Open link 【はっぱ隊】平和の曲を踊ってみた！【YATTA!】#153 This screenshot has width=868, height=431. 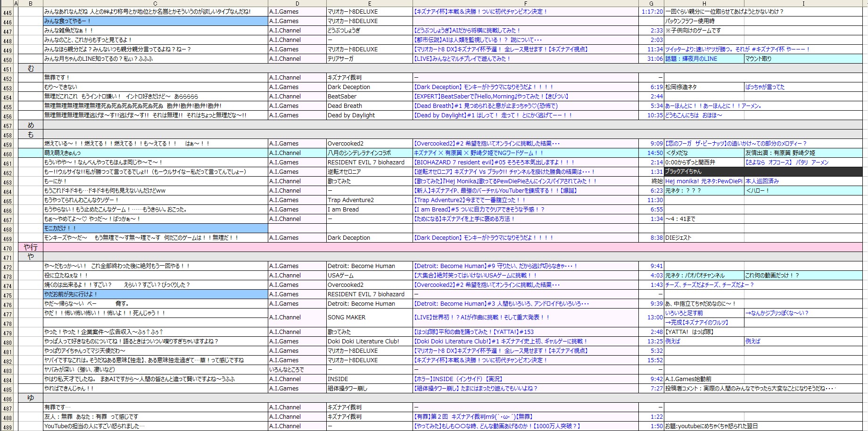tap(473, 332)
